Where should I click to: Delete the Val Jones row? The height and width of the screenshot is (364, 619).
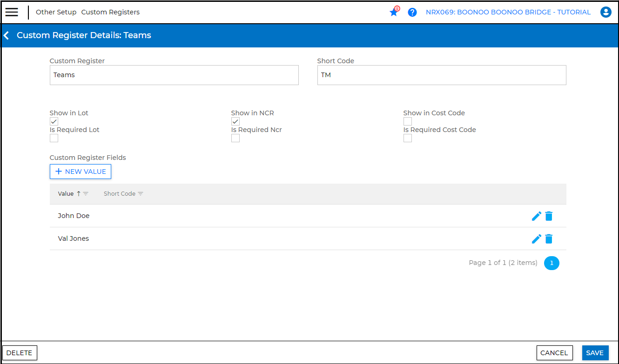point(549,238)
